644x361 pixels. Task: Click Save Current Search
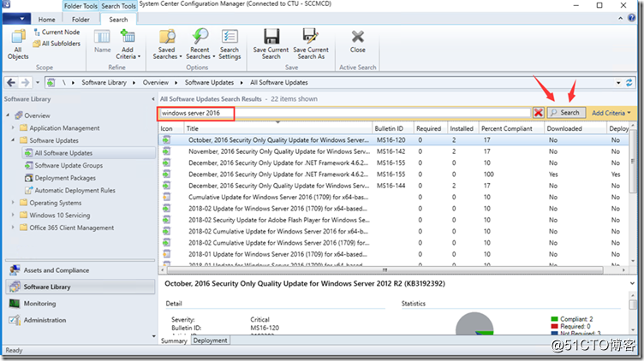[271, 44]
